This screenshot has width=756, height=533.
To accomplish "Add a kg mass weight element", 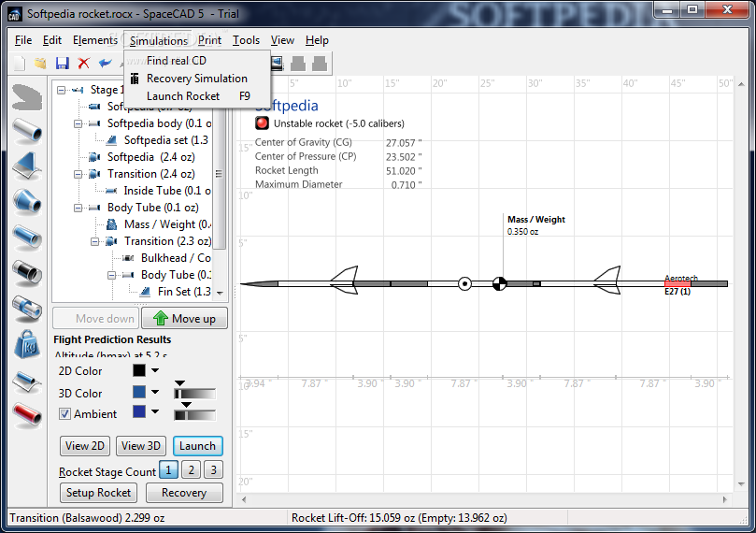I will tap(27, 344).
